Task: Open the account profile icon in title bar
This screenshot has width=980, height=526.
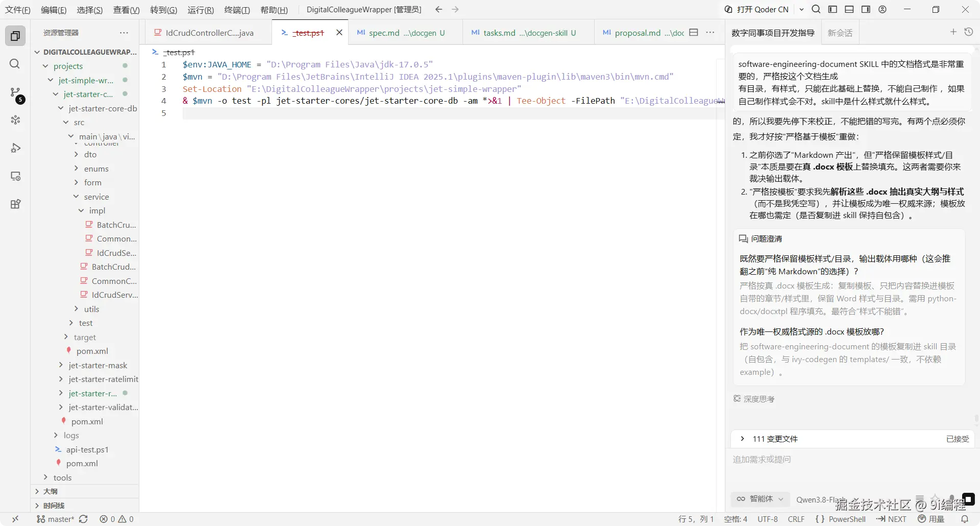Action: click(883, 9)
